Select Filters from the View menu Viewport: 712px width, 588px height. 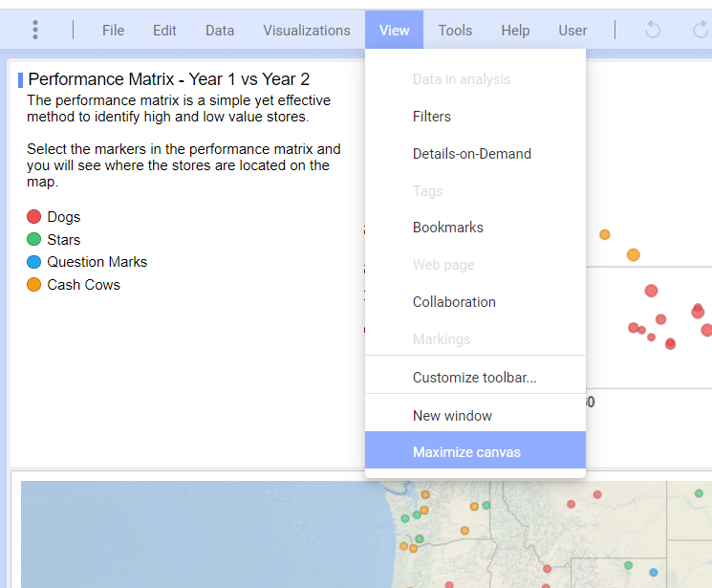pos(432,117)
